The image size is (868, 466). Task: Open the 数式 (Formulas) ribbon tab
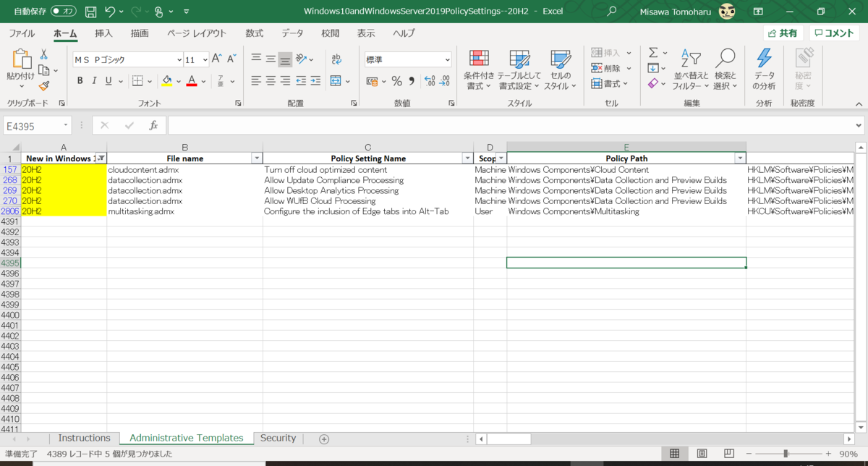(x=255, y=33)
